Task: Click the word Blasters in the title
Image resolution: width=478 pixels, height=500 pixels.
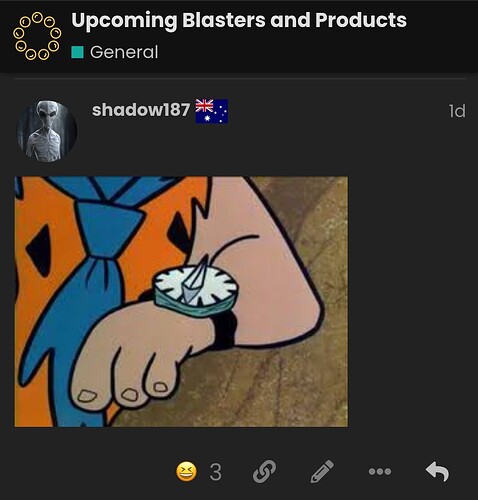Action: (224, 20)
